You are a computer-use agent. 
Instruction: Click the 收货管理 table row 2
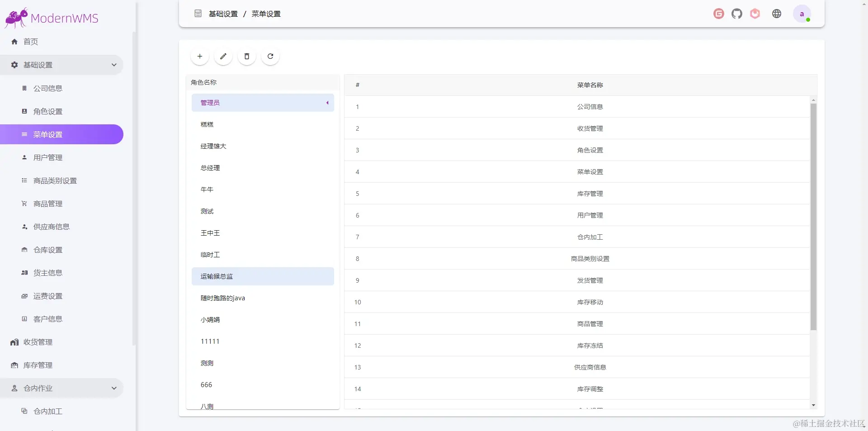tap(577, 128)
